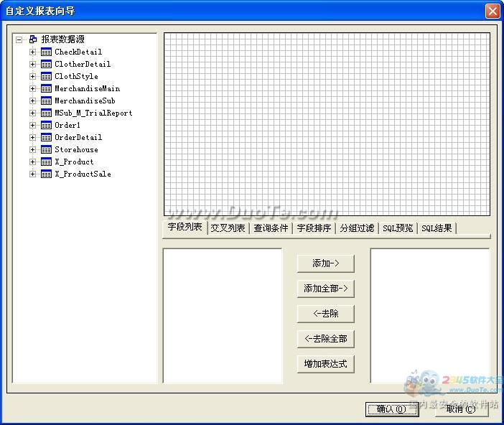The height and width of the screenshot is (425, 504).
Task: Click the 添加-> button
Action: (326, 263)
